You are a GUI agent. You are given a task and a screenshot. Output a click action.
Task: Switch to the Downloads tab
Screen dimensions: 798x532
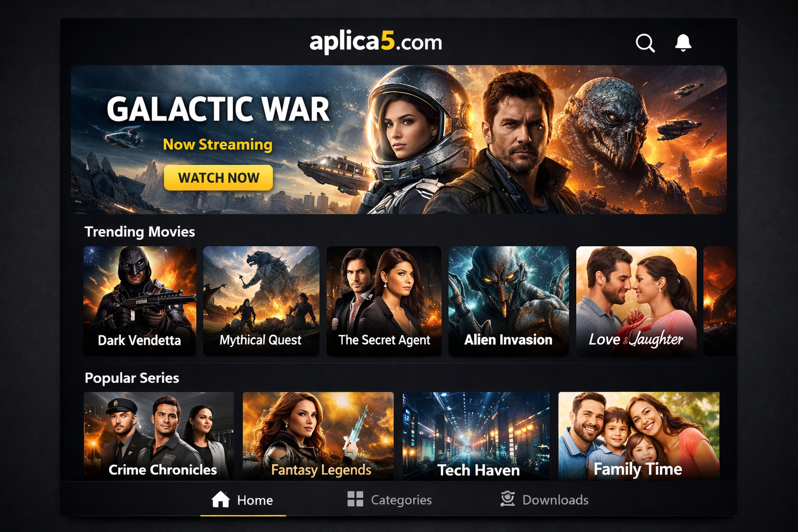[544, 499]
